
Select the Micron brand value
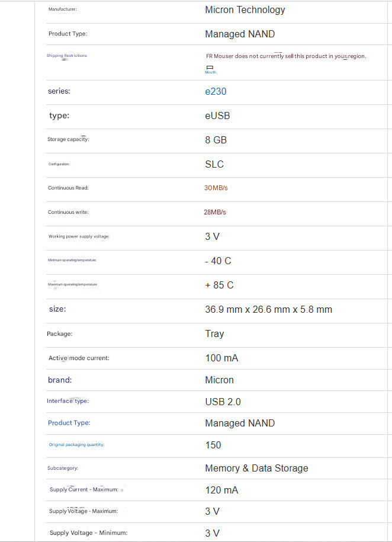[x=220, y=380]
